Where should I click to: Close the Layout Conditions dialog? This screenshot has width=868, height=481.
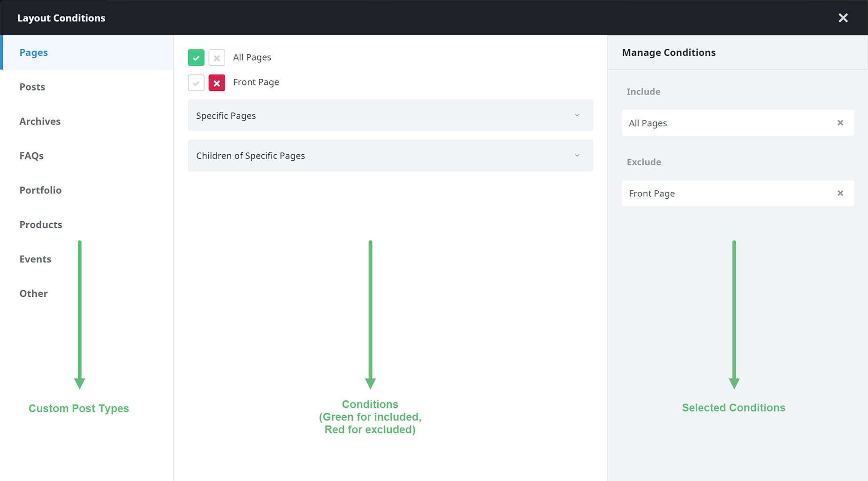tap(843, 18)
